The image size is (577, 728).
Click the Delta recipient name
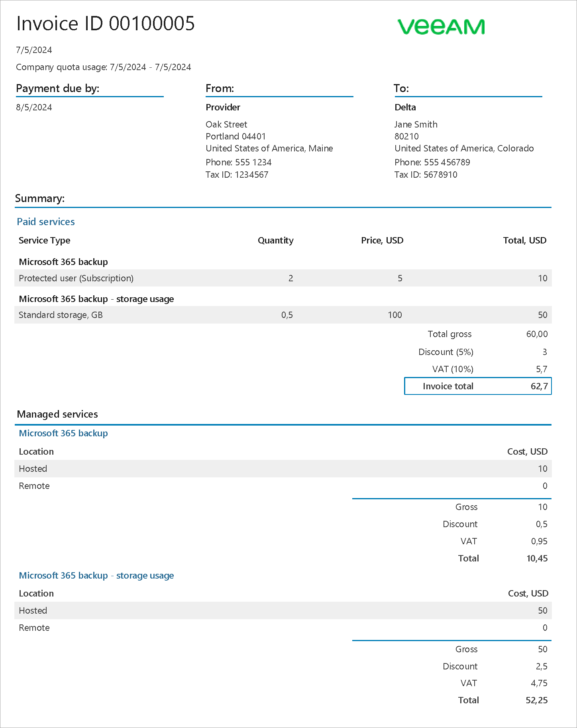[405, 107]
